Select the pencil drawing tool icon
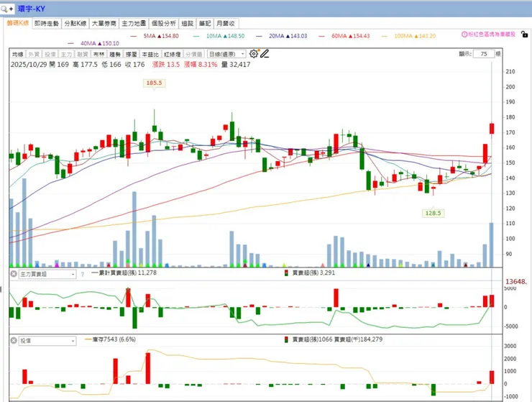 (265, 54)
